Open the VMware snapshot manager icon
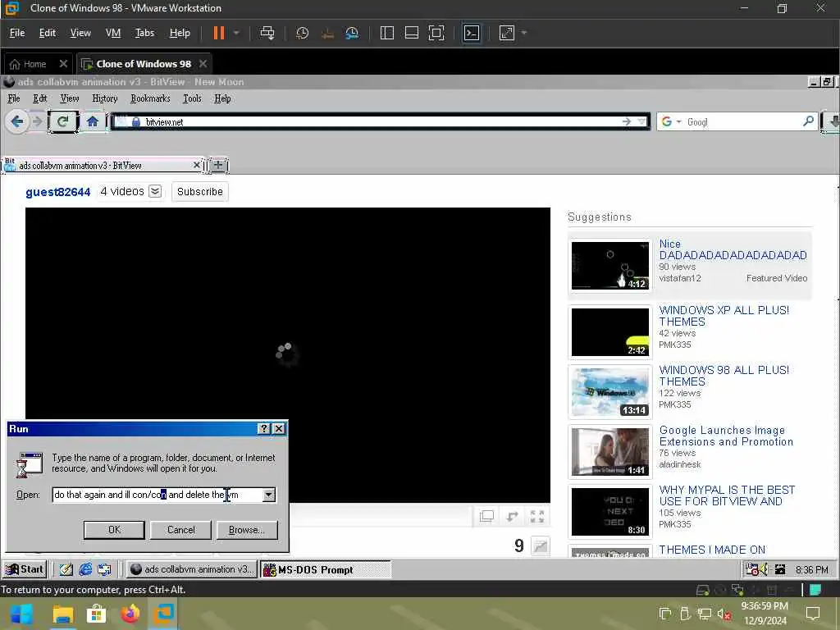The image size is (840, 630). [352, 33]
